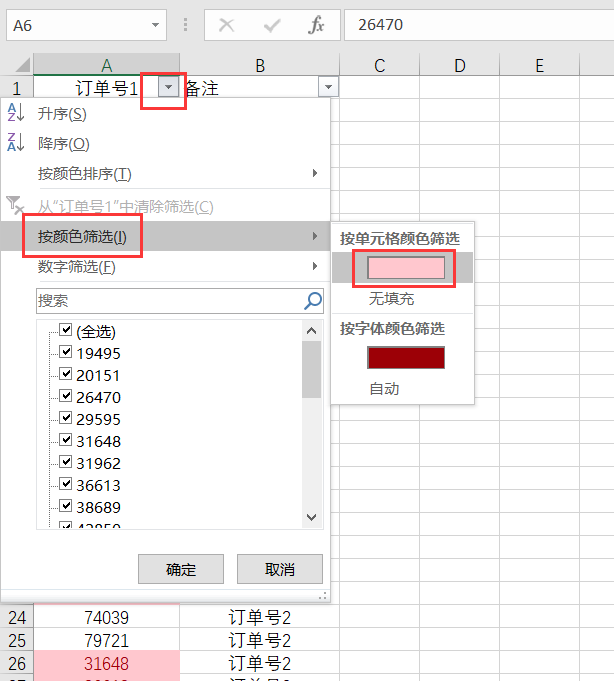Viewport: 614px width, 681px height.
Task: Select column E header
Action: tap(539, 65)
